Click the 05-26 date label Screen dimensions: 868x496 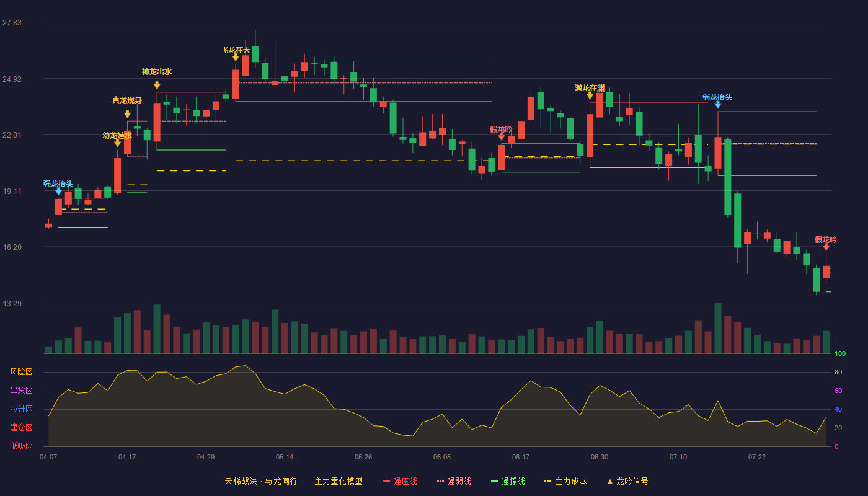363,457
